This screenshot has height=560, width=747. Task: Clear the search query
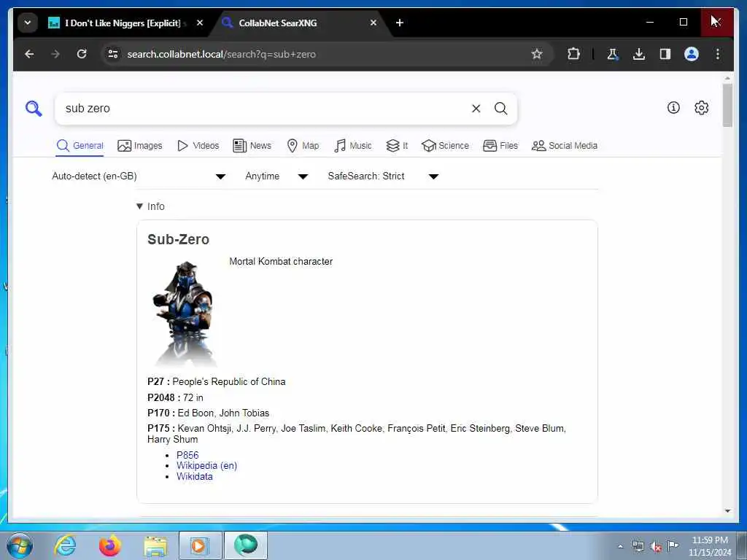point(476,109)
